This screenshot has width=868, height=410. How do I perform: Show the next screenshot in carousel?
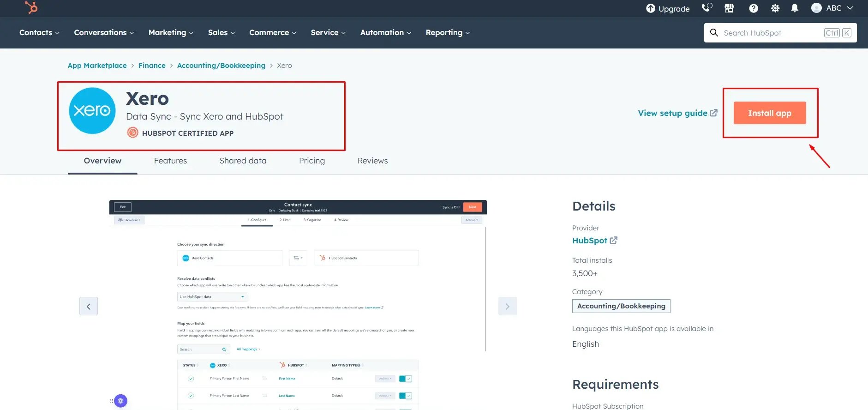(x=508, y=306)
